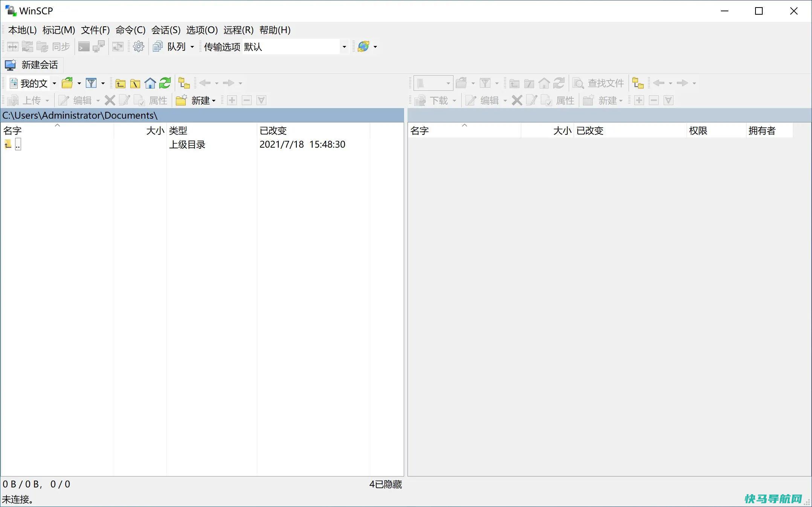Expand local back history dropdown arrow
Image resolution: width=812 pixels, height=507 pixels.
[217, 83]
